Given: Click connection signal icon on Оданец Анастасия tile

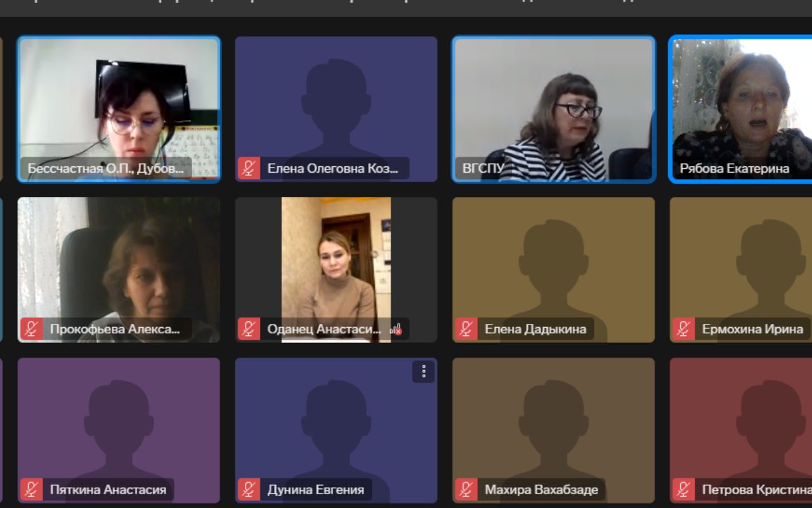Looking at the screenshot, I should click(x=396, y=329).
